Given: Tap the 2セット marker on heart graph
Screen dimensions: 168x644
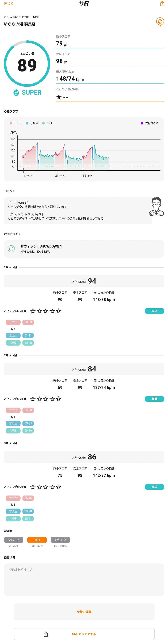Looking at the screenshot, I should (x=60, y=176).
